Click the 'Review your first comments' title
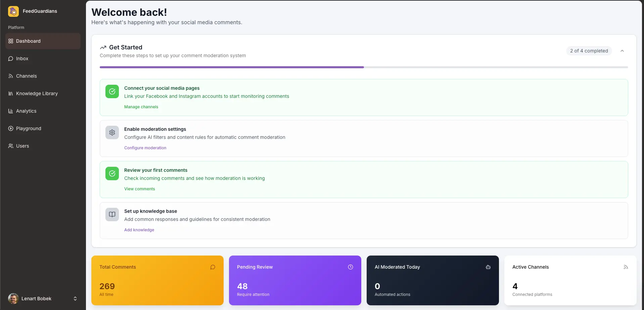The image size is (644, 310). coord(156,170)
